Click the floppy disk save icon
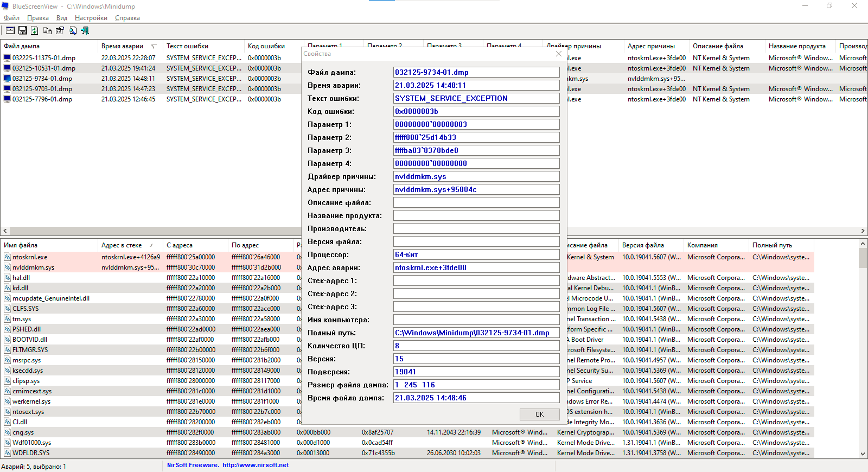The image size is (868, 472). point(22,30)
